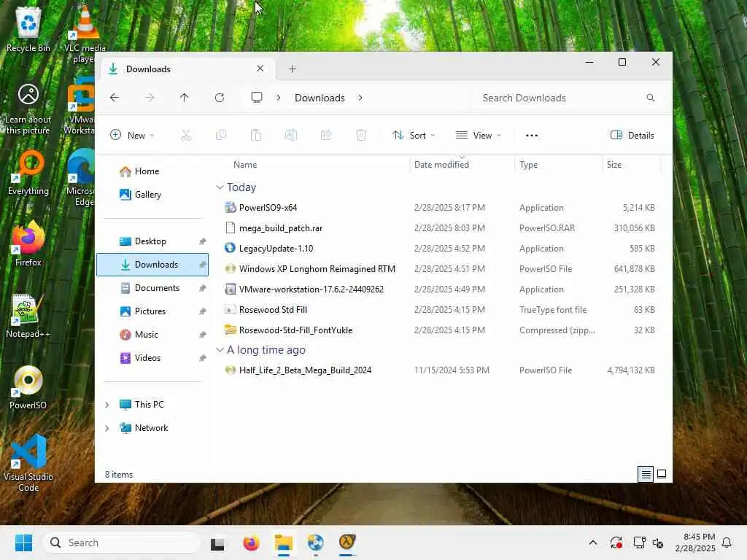The image size is (747, 560).
Task: Click the search magnifier icon
Action: (650, 98)
